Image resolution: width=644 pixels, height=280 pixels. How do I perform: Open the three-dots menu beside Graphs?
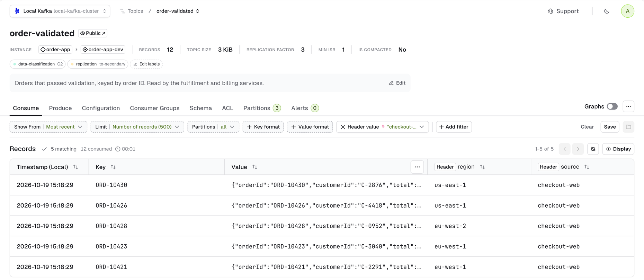(628, 106)
